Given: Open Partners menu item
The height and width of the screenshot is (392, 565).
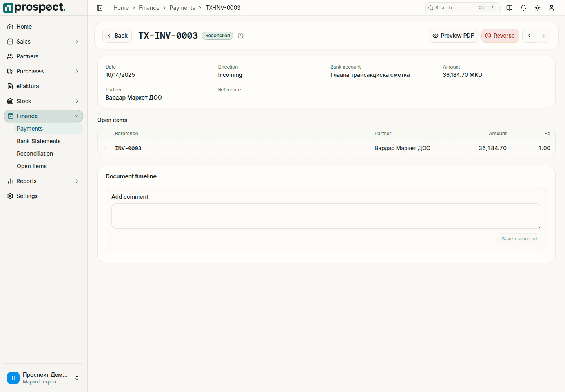Looking at the screenshot, I should click(x=44, y=56).
